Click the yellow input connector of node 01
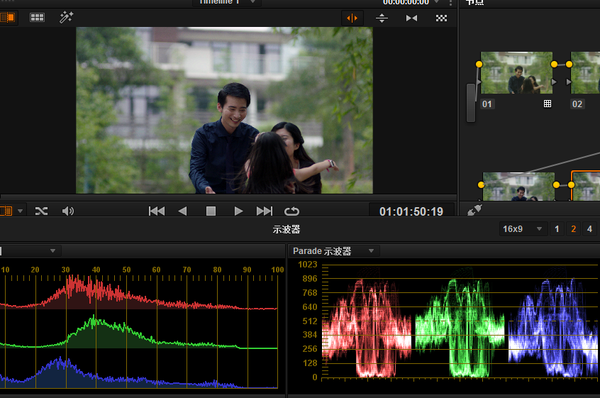 point(479,64)
